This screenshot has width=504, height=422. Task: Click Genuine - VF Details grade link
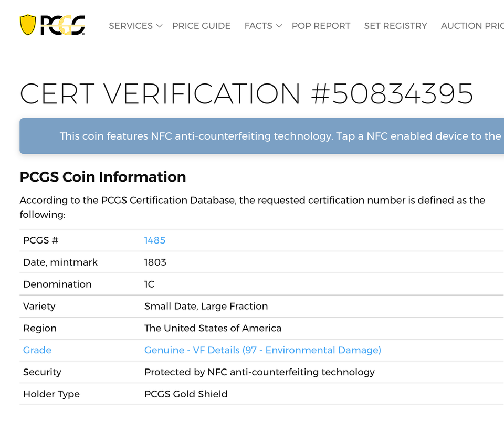pyautogui.click(x=262, y=350)
